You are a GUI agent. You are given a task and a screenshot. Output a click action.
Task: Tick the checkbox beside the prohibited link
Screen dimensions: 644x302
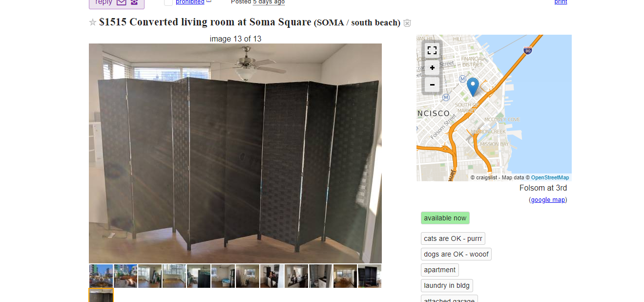pyautogui.click(x=168, y=2)
